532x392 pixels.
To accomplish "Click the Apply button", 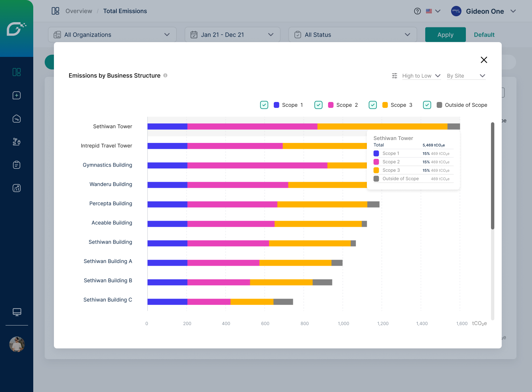I will coord(445,35).
